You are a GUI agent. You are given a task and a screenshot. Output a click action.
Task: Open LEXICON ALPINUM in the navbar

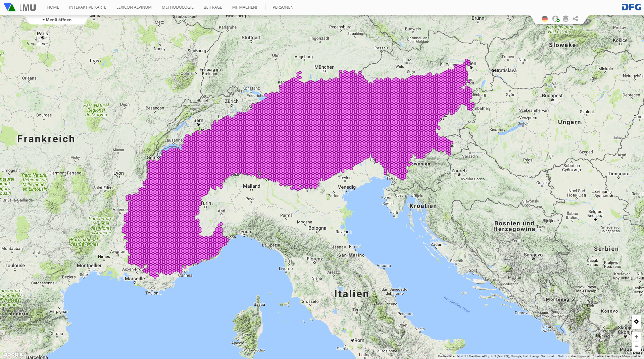134,7
